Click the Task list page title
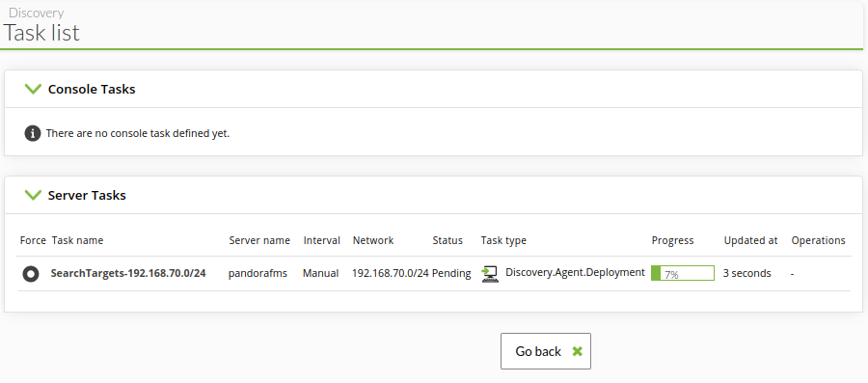This screenshot has height=383, width=868. tap(41, 33)
